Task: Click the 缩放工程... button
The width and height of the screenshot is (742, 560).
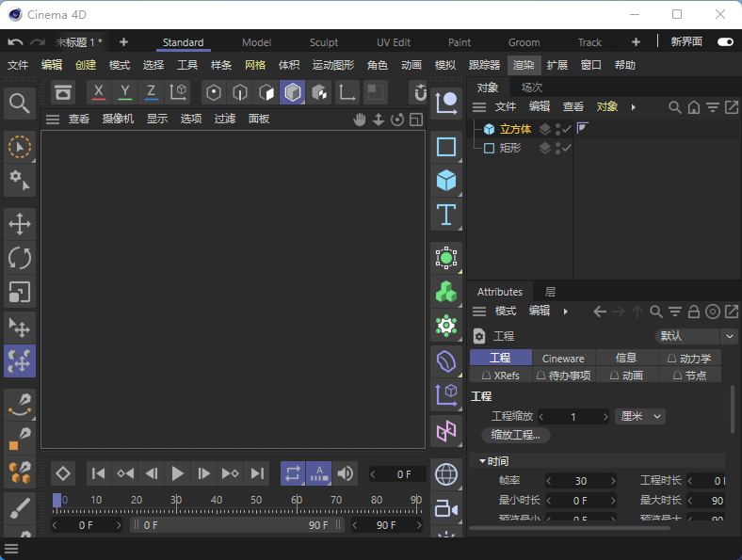Action: (516, 435)
